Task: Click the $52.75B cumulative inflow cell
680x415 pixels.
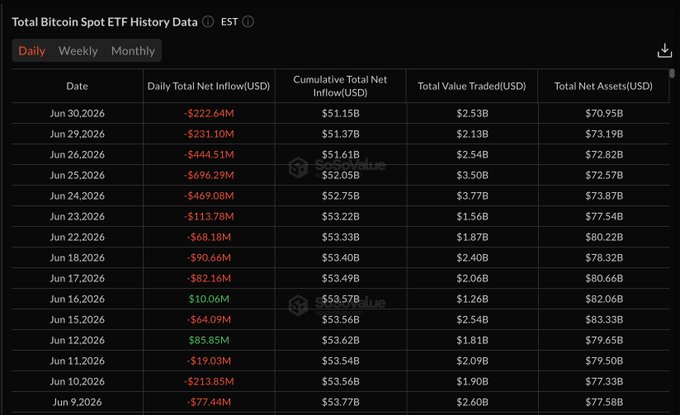Action: pyautogui.click(x=340, y=196)
